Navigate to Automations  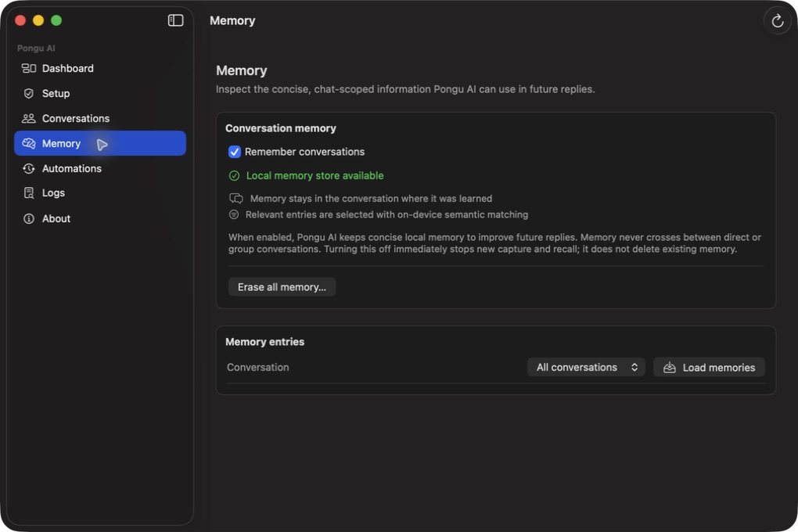tap(100, 168)
